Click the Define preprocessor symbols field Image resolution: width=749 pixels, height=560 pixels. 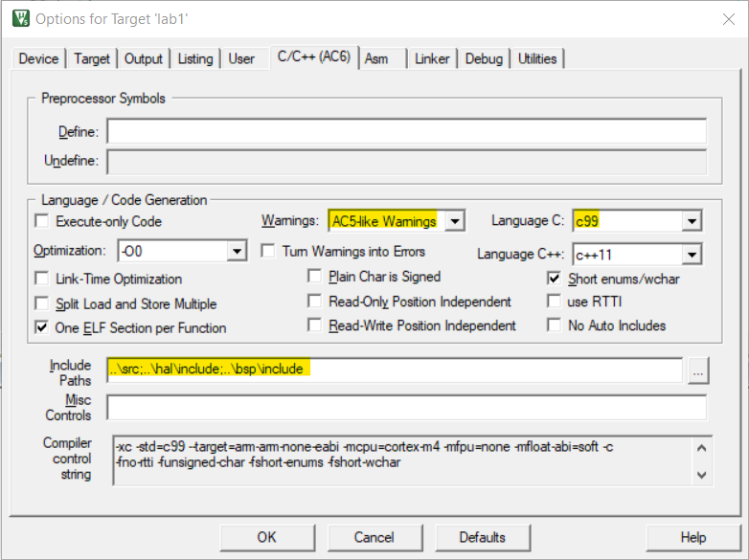tap(406, 132)
